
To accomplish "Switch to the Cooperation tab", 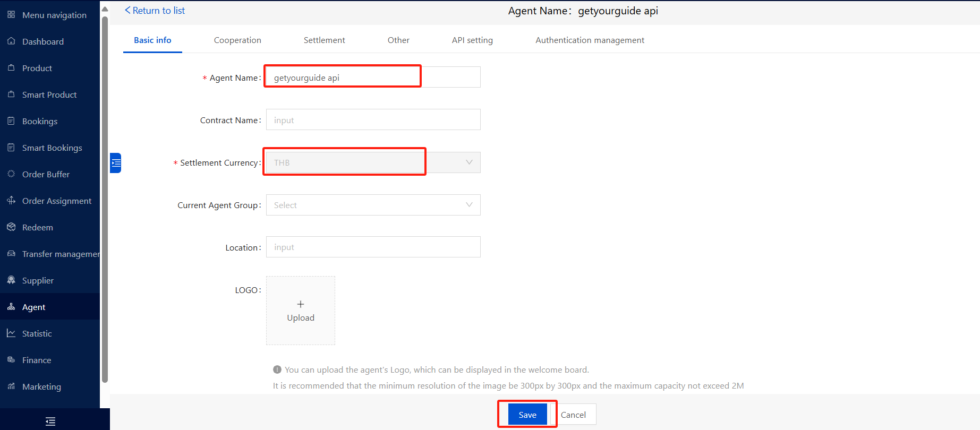I will 237,40.
